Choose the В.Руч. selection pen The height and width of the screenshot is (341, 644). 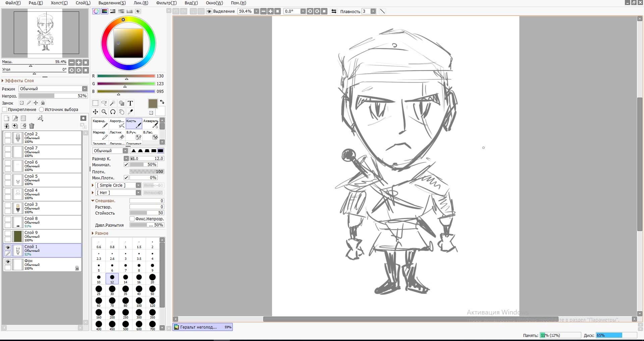pyautogui.click(x=134, y=135)
